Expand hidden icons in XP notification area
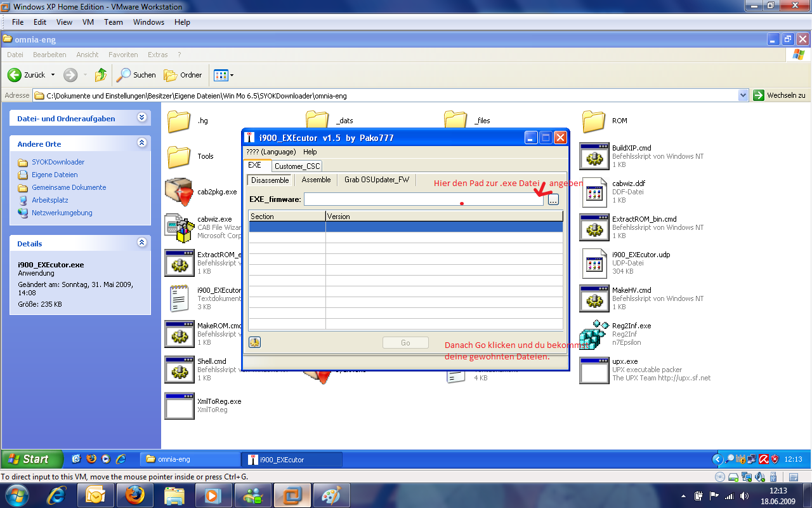This screenshot has width=812, height=508. [x=717, y=459]
